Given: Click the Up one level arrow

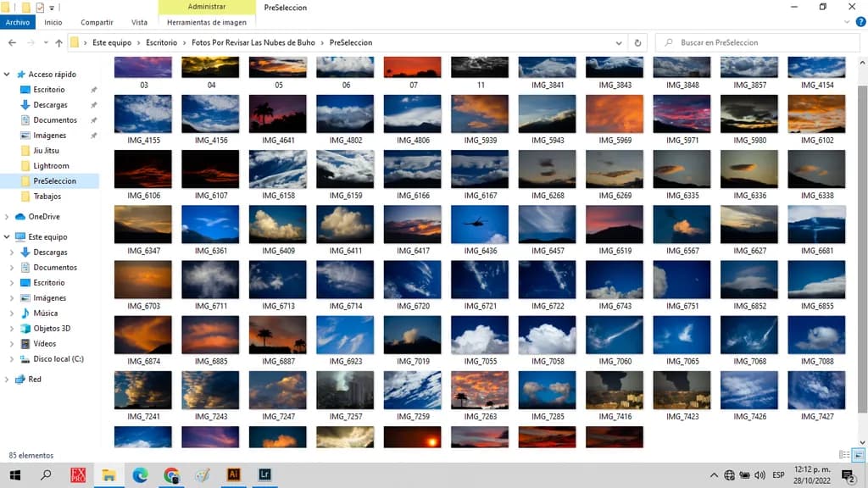Looking at the screenshot, I should [58, 42].
